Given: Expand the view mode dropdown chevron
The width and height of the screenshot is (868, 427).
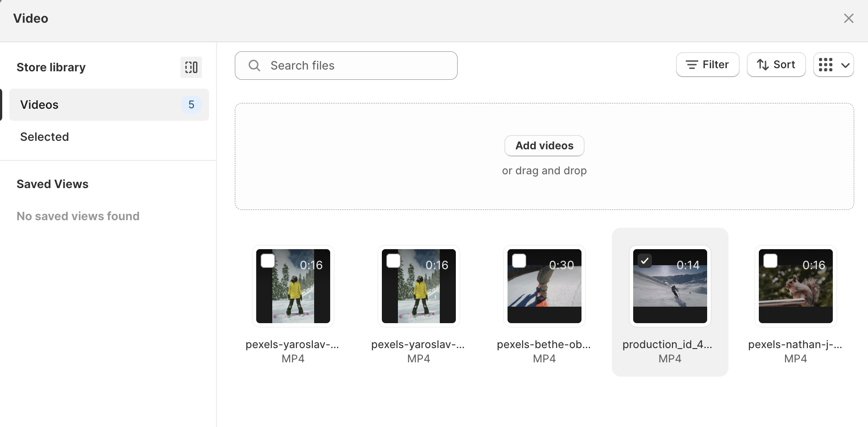Looking at the screenshot, I should click(845, 65).
